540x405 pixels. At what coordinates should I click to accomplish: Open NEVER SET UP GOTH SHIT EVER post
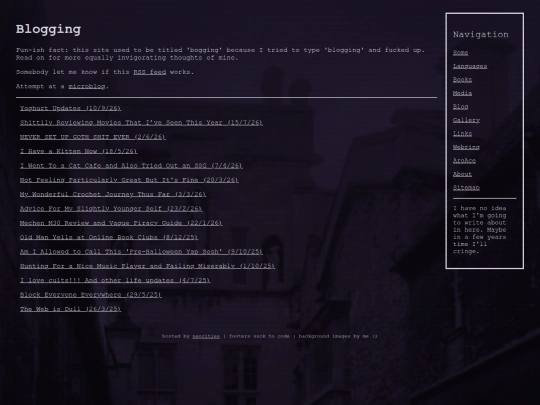coord(93,137)
